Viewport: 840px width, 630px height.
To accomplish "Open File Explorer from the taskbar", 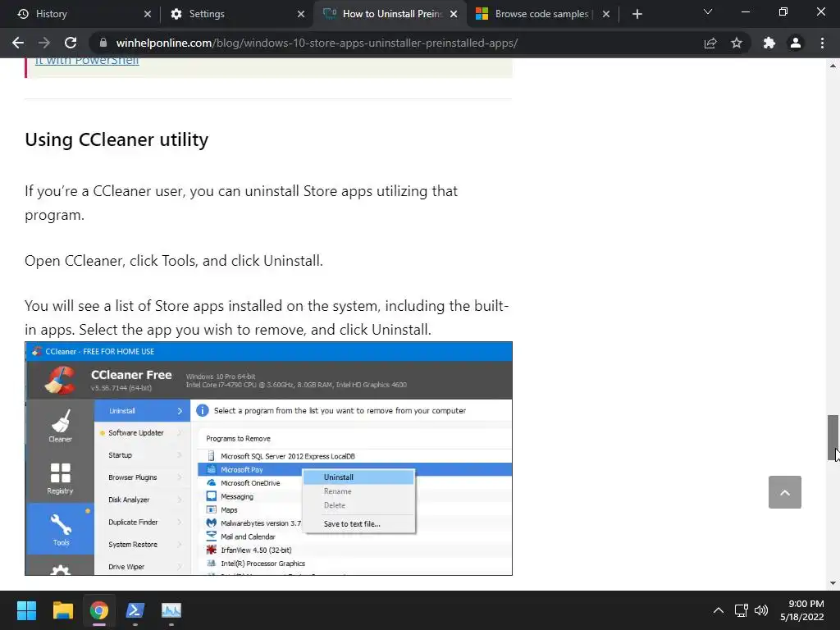I will point(62,610).
